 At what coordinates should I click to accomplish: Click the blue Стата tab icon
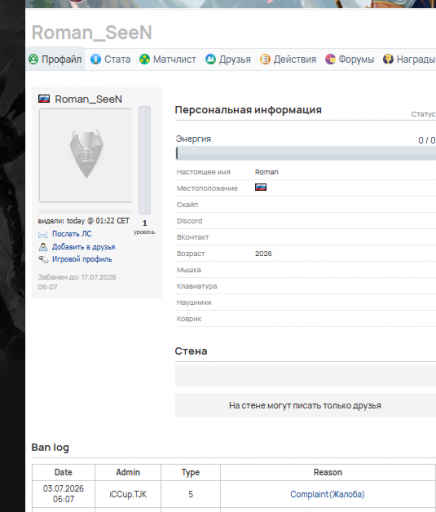click(96, 59)
